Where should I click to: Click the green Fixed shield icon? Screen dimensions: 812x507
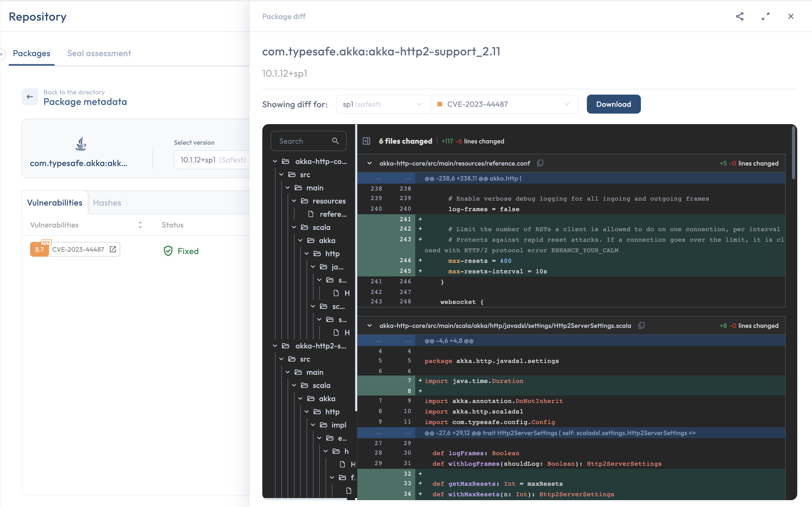[168, 251]
